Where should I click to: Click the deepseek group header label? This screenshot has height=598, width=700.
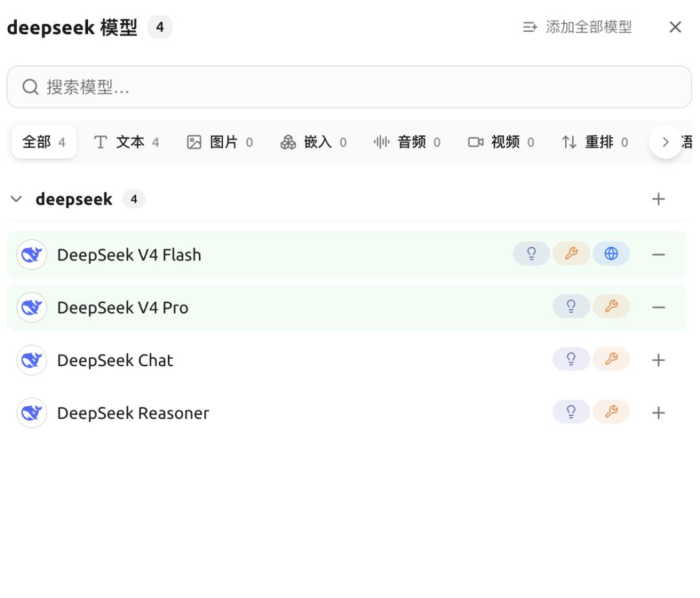pyautogui.click(x=74, y=199)
